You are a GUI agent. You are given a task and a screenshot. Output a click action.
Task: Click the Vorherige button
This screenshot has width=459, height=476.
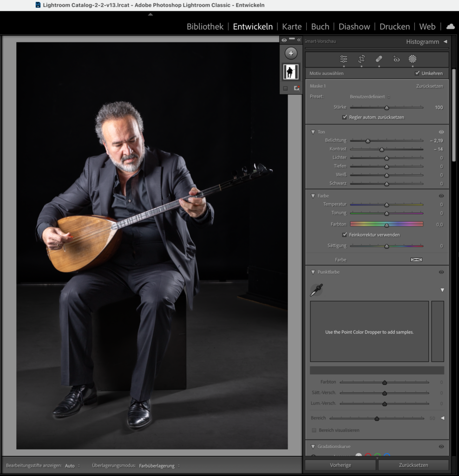(x=341, y=465)
